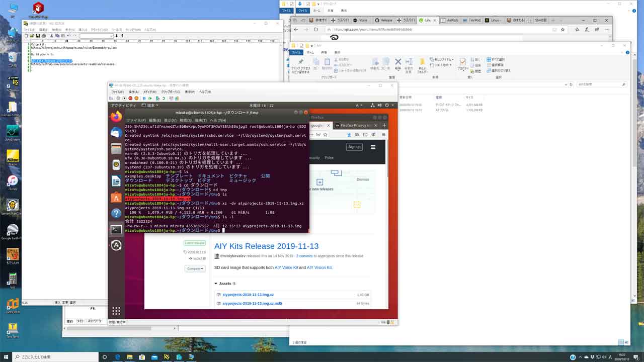644x362 pixels.
Task: Click pause icon in Hyper-V VM toolbar
Action: (x=144, y=99)
